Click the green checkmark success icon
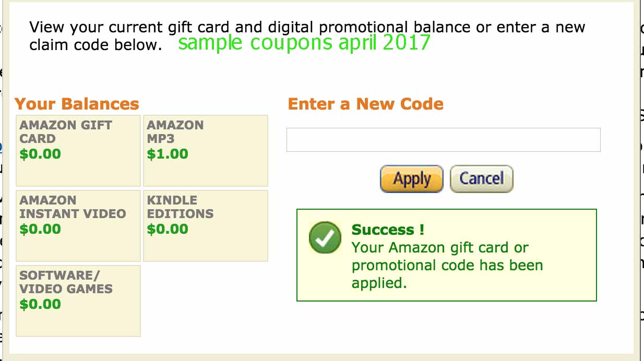This screenshot has height=361, width=644. coord(325,238)
